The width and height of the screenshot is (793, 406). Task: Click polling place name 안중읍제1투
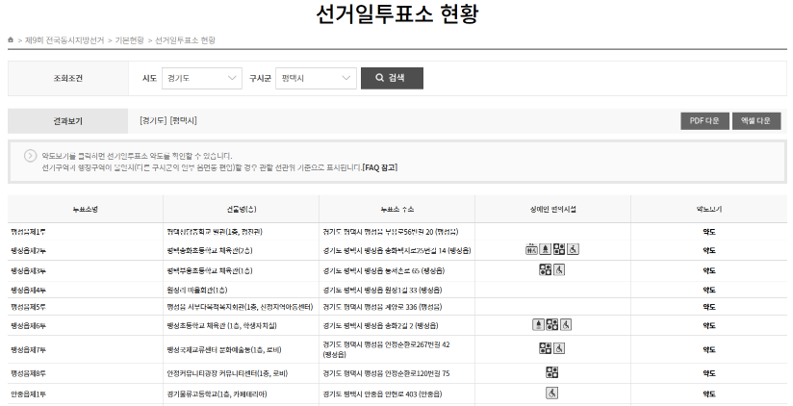(x=28, y=394)
